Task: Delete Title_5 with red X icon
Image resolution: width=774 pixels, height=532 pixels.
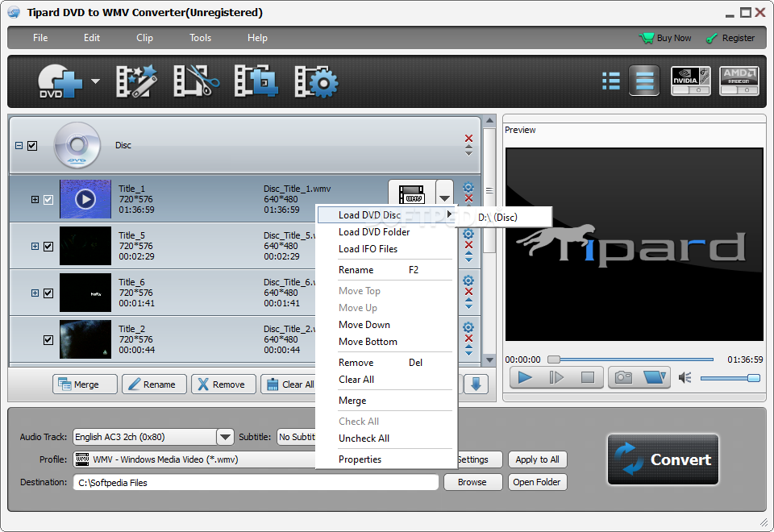Action: coord(469,245)
